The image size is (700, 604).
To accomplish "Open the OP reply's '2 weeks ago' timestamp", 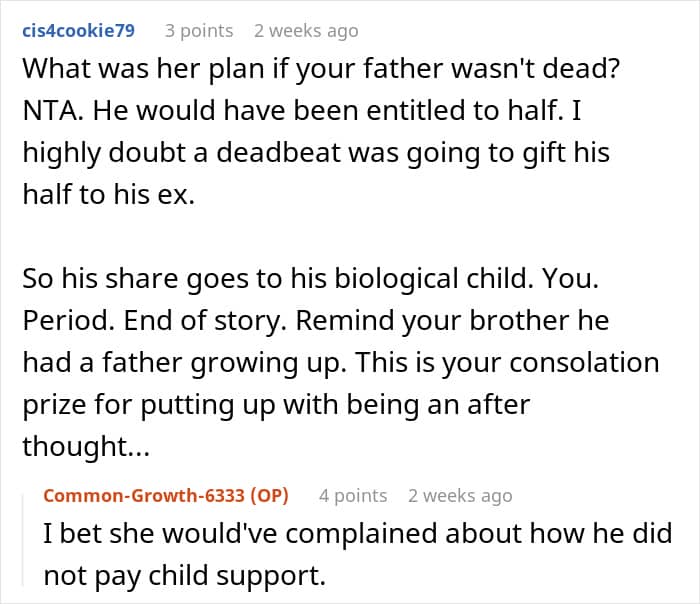I will click(460, 496).
